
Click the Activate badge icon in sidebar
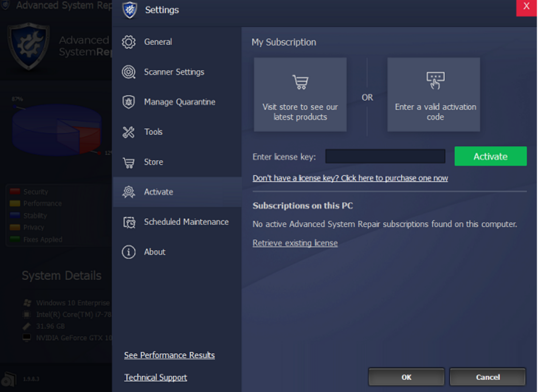tap(128, 192)
